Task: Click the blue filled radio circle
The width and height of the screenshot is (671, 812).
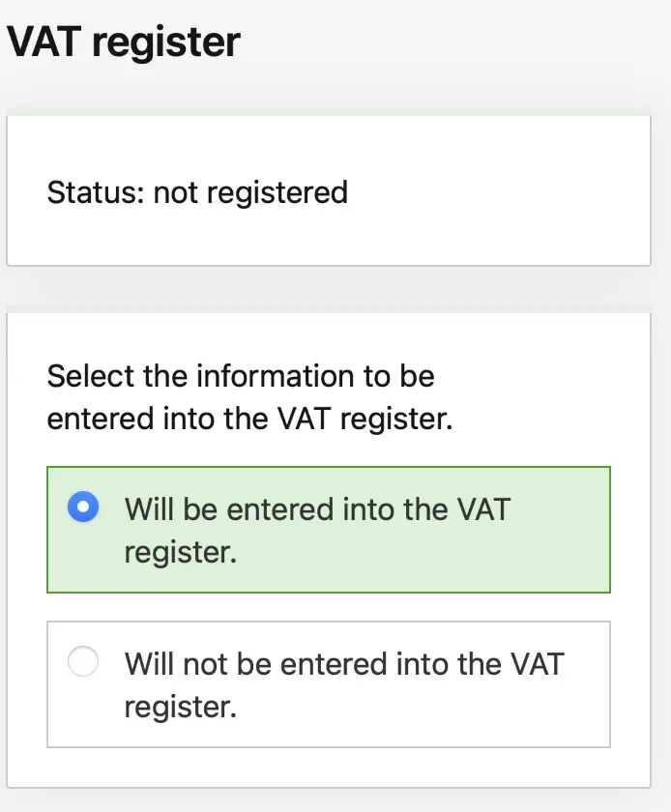Action: (83, 507)
